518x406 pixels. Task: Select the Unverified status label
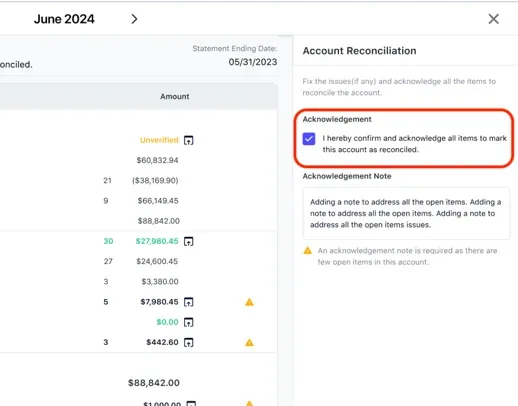(x=159, y=140)
